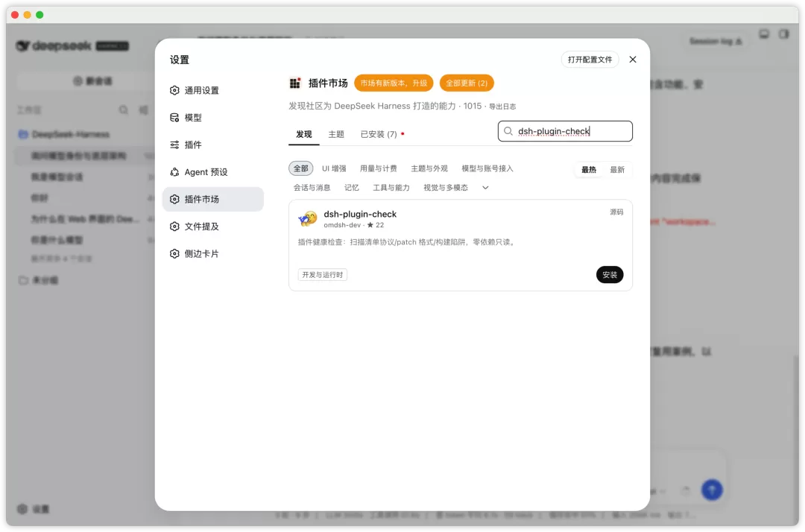The height and width of the screenshot is (532, 805).
Task: Select the 模型与账号接入 category filter
Action: (487, 168)
